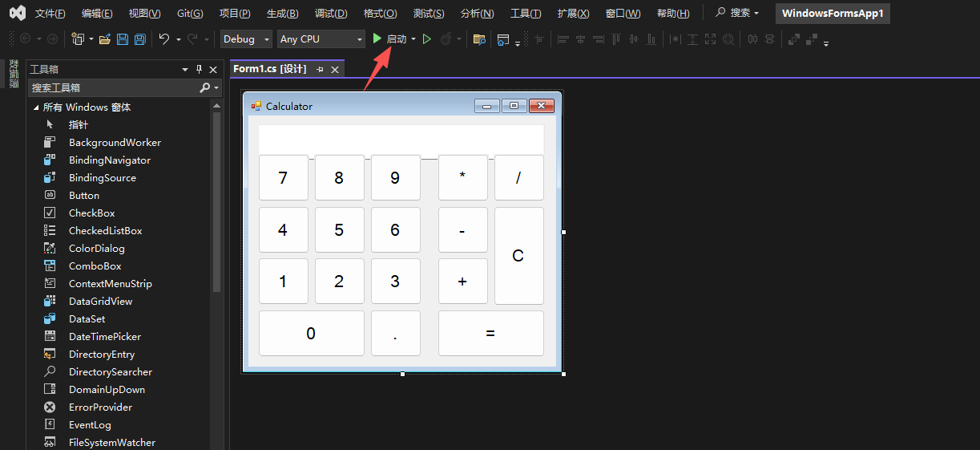Click the Align Tops layout icon

[x=616, y=39]
